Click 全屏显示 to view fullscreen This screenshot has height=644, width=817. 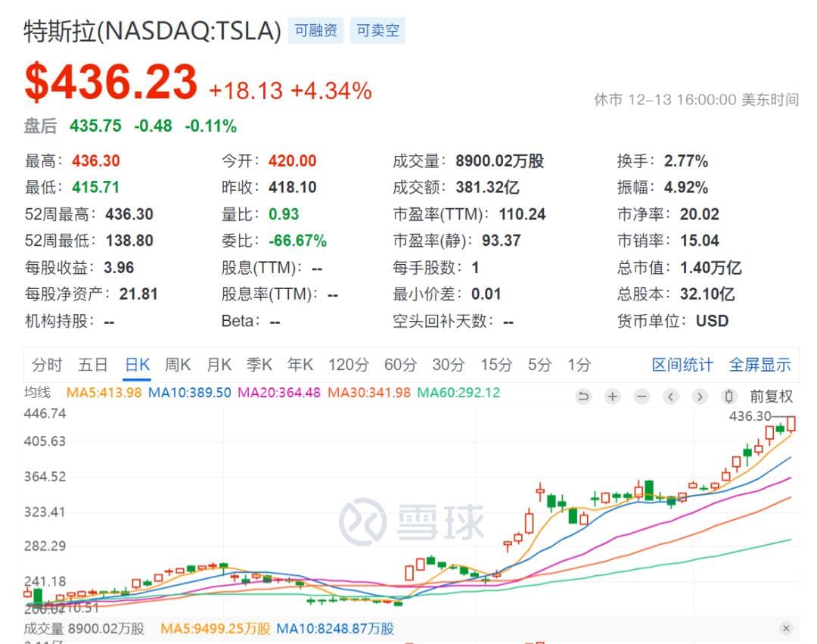click(x=760, y=365)
